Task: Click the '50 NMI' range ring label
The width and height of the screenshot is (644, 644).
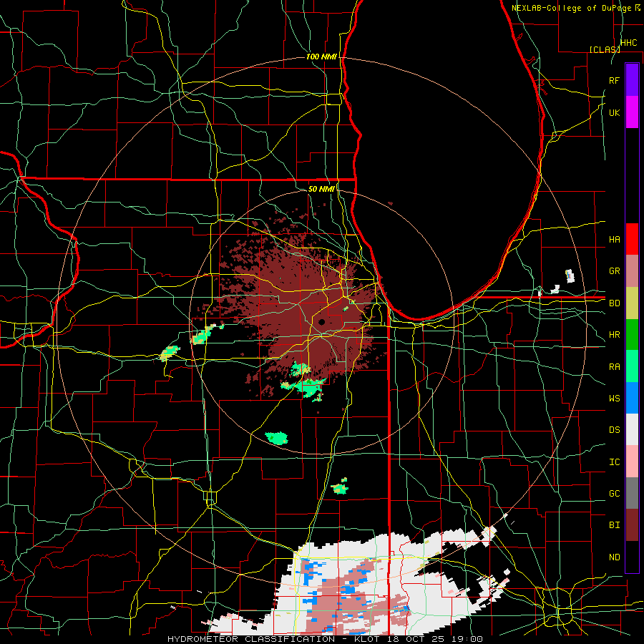Action: click(321, 189)
